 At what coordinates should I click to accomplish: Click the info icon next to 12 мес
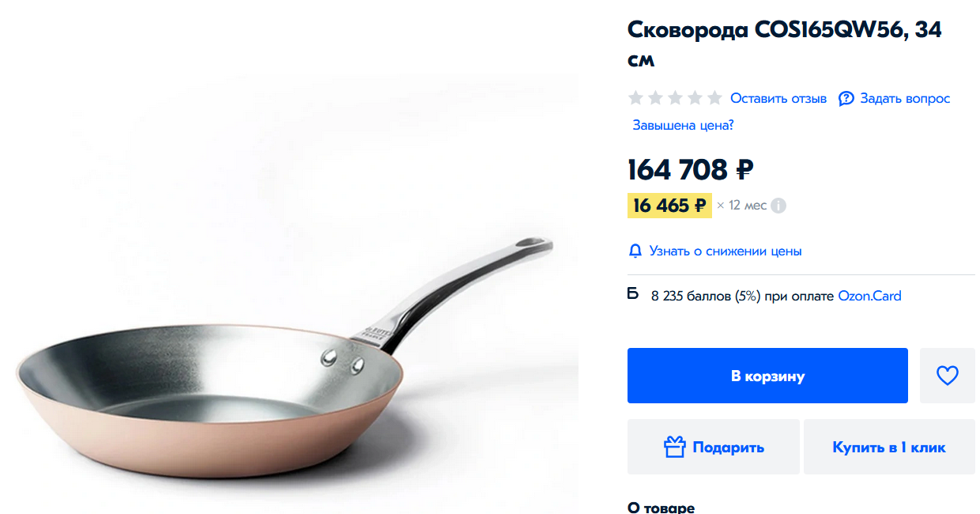(778, 206)
